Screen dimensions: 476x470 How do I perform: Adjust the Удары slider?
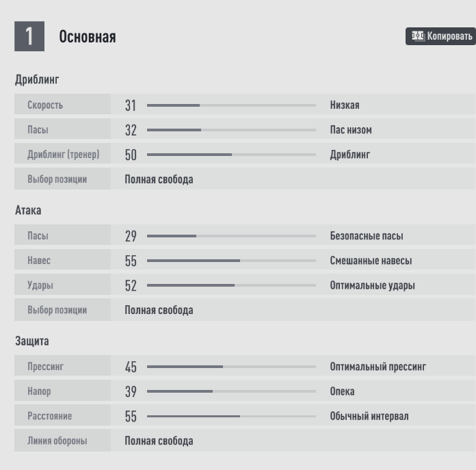point(231,285)
